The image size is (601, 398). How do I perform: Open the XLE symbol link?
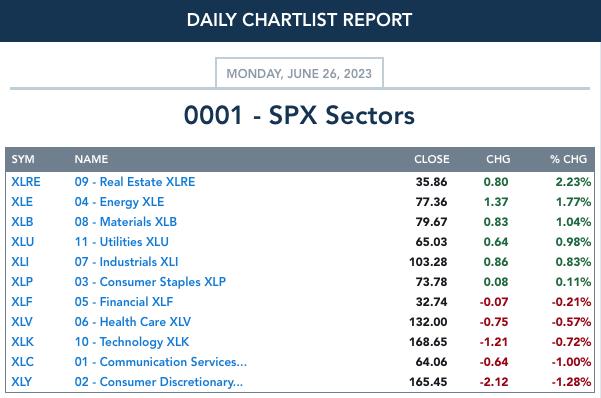click(22, 202)
